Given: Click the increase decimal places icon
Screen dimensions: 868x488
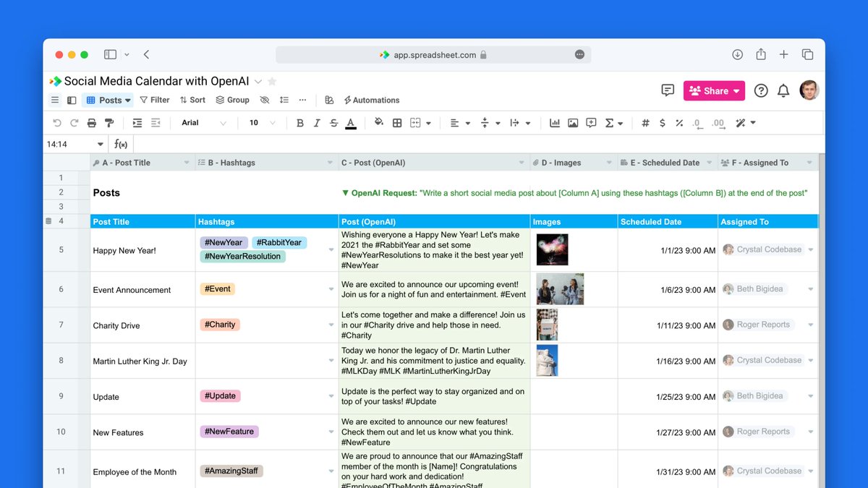Looking at the screenshot, I should pyautogui.click(x=718, y=124).
